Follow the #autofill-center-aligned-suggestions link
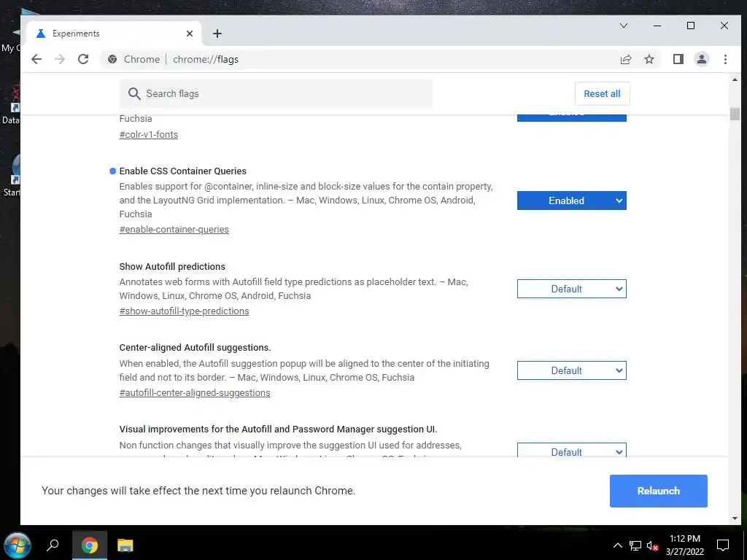The width and height of the screenshot is (747, 560). coord(194,393)
